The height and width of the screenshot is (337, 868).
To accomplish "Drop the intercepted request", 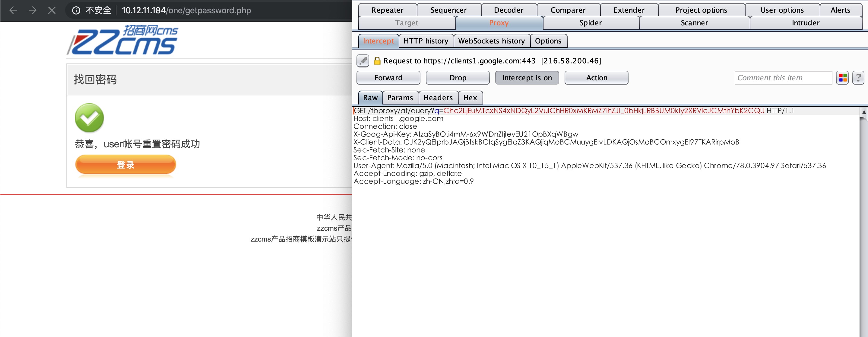I will coord(457,78).
